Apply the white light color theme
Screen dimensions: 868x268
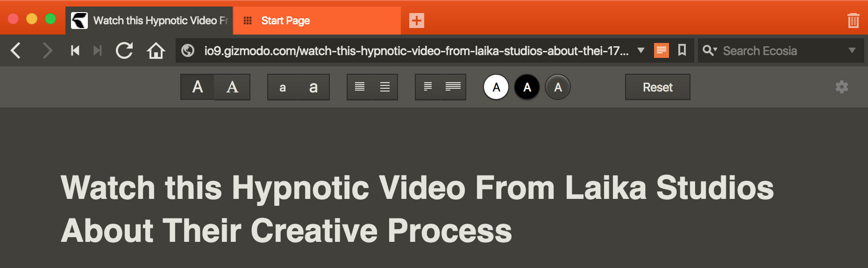coord(496,87)
